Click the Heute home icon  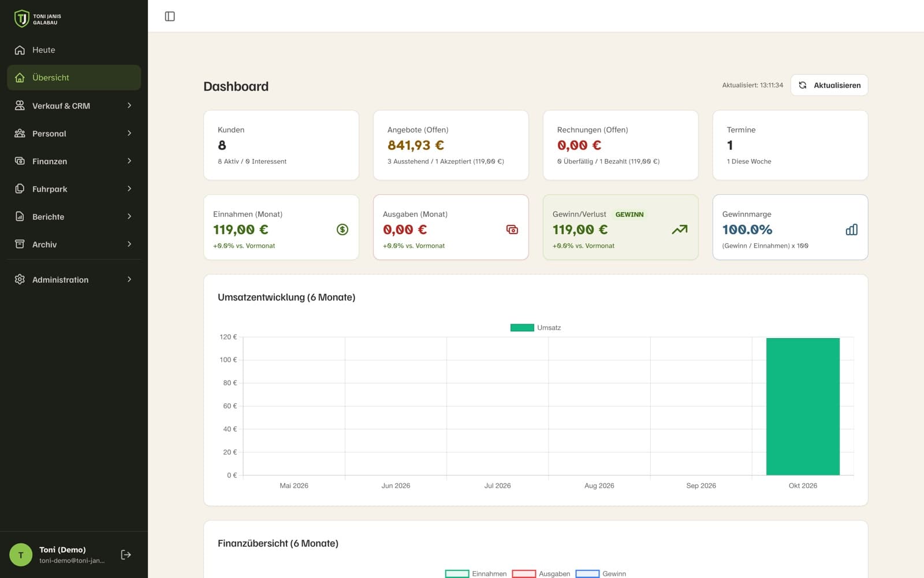pos(20,50)
